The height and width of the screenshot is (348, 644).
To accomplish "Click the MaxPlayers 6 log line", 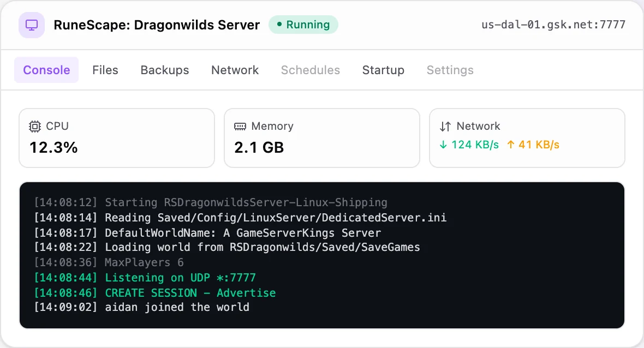I will click(x=109, y=262).
